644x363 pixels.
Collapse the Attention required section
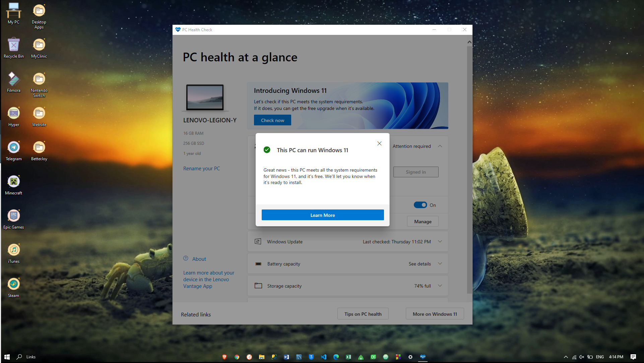tap(440, 146)
